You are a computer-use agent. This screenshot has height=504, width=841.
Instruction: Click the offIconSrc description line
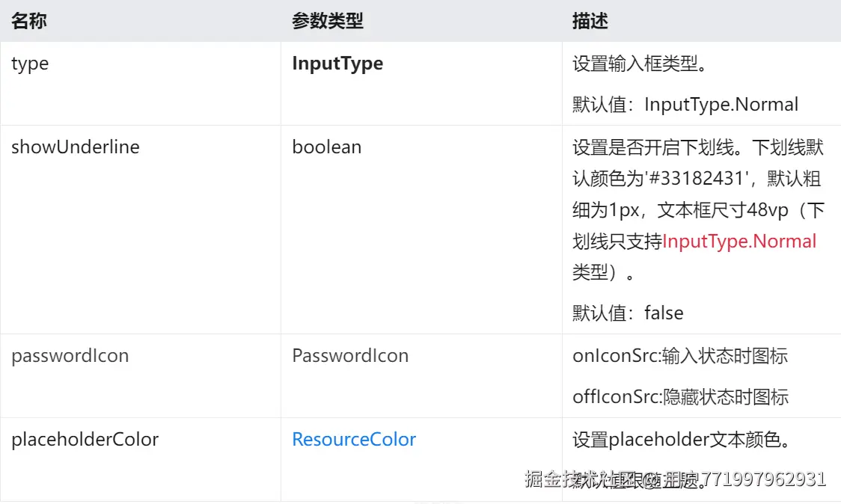tap(679, 396)
